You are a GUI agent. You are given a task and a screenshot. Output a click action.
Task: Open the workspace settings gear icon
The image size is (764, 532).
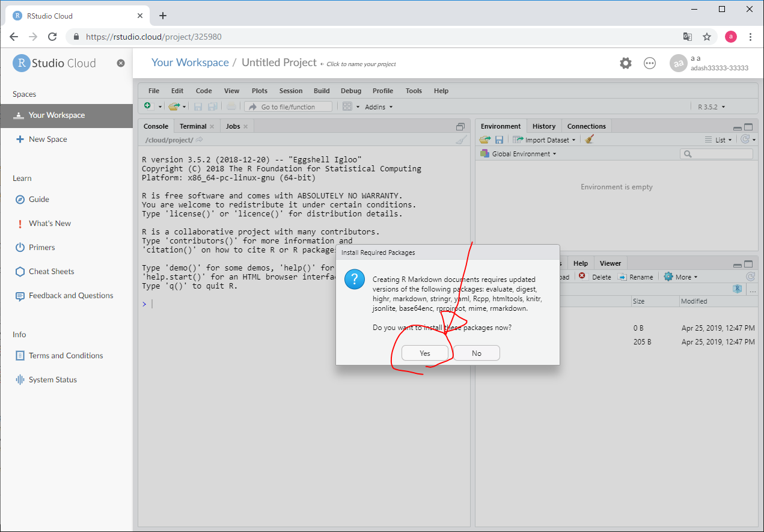pos(626,63)
